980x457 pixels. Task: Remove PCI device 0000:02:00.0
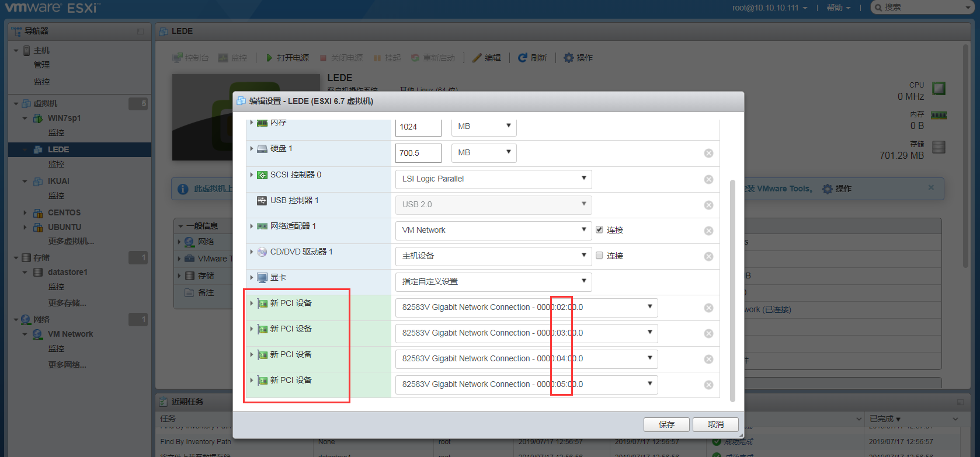pyautogui.click(x=708, y=308)
